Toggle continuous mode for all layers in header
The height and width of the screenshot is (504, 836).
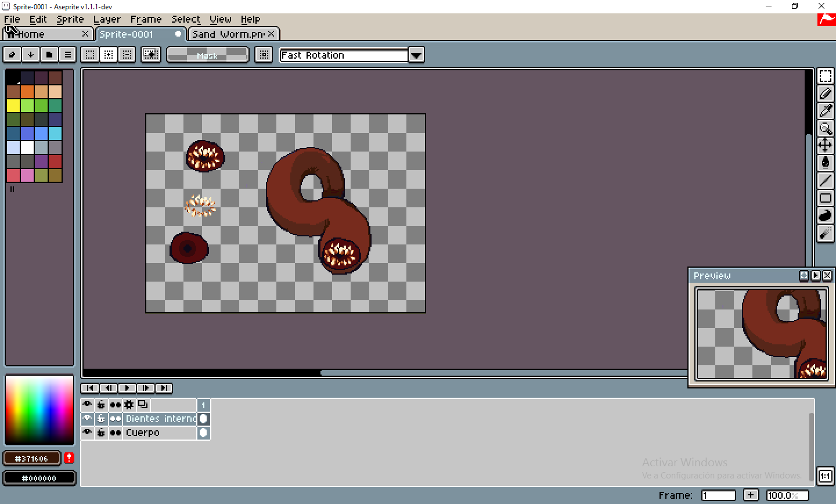click(115, 405)
